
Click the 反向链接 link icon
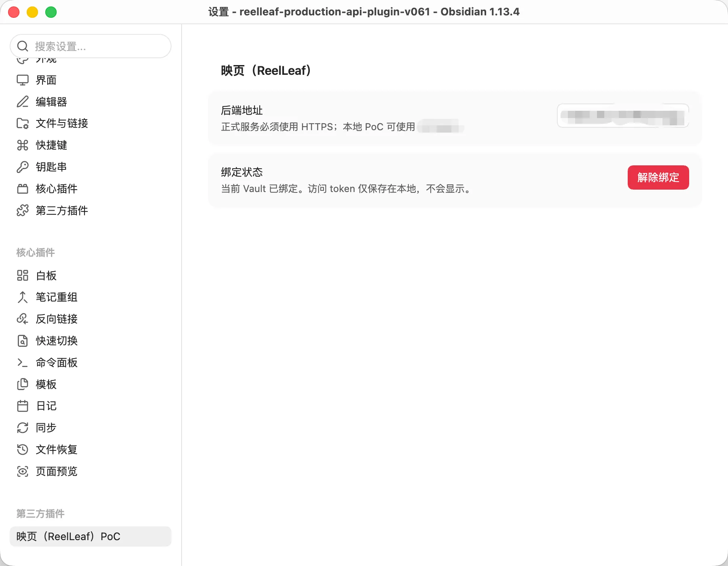[23, 319]
